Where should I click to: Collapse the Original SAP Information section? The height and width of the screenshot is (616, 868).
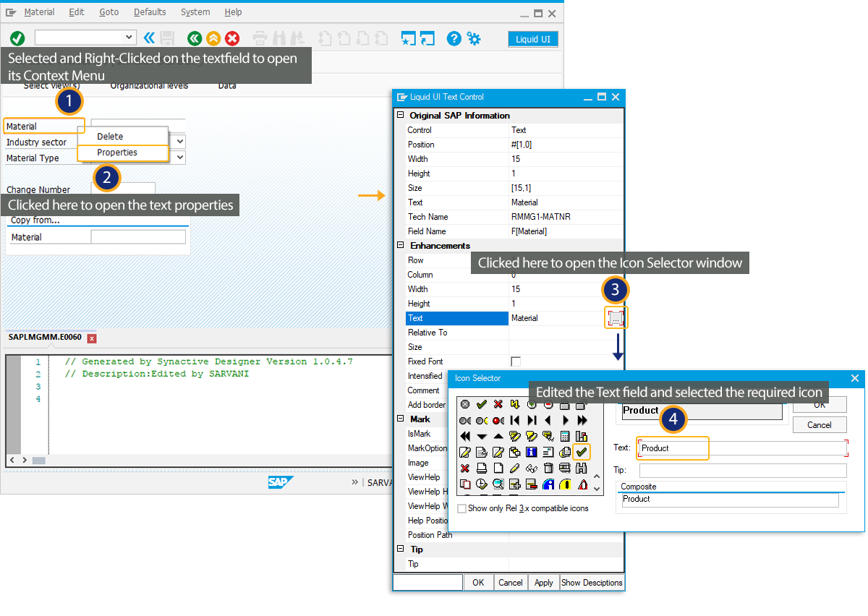(x=400, y=116)
